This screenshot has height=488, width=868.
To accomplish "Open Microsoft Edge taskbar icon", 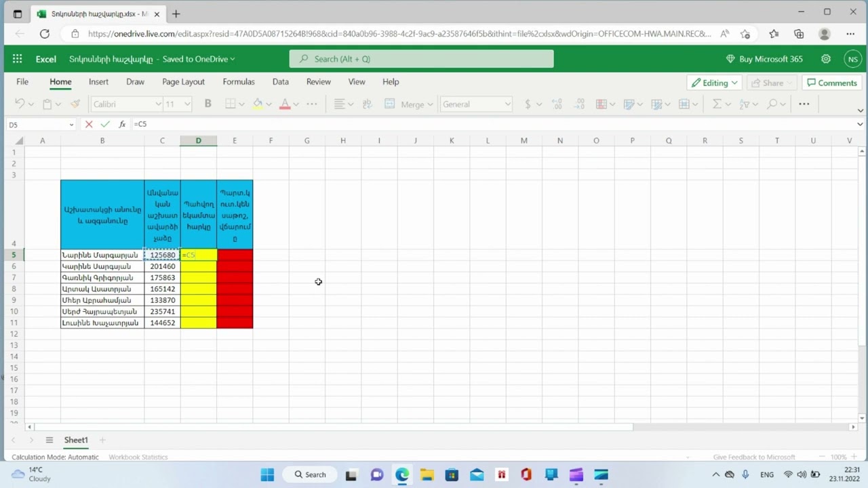I will pos(402,474).
